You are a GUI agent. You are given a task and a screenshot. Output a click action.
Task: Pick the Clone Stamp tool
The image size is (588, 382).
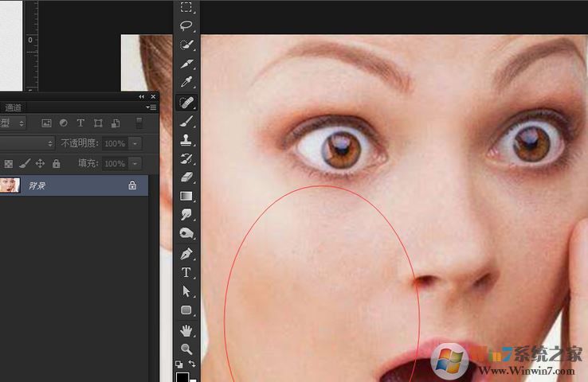click(x=186, y=140)
